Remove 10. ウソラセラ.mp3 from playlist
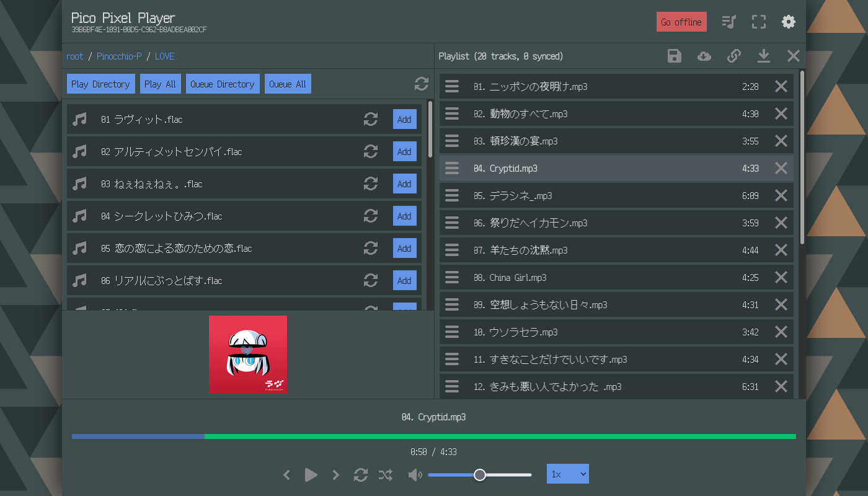868x496 pixels. click(x=781, y=332)
